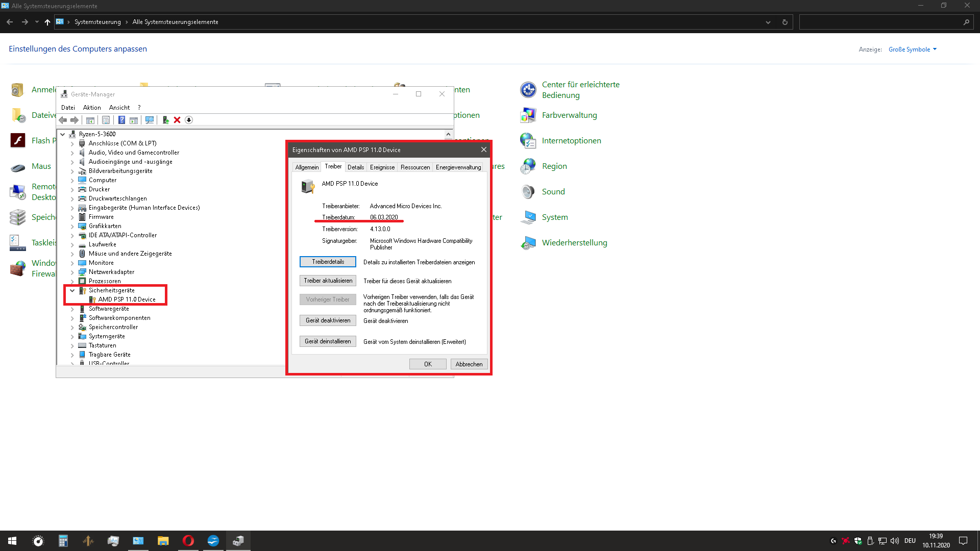The height and width of the screenshot is (551, 980).
Task: Open the Aktion menu in Geräte-Manager
Action: point(92,107)
